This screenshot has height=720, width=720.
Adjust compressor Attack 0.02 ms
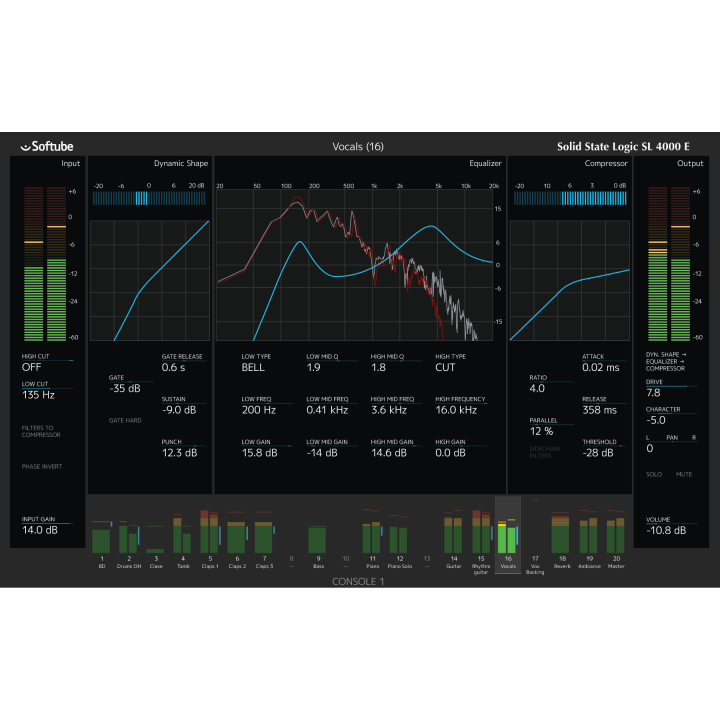point(604,363)
